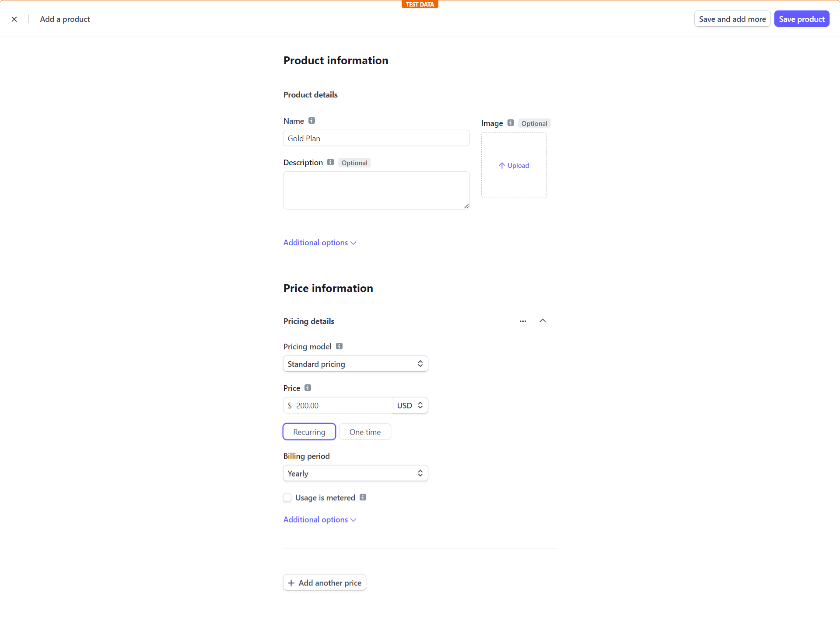The image size is (840, 627).
Task: Click the Save product button
Action: pos(801,19)
